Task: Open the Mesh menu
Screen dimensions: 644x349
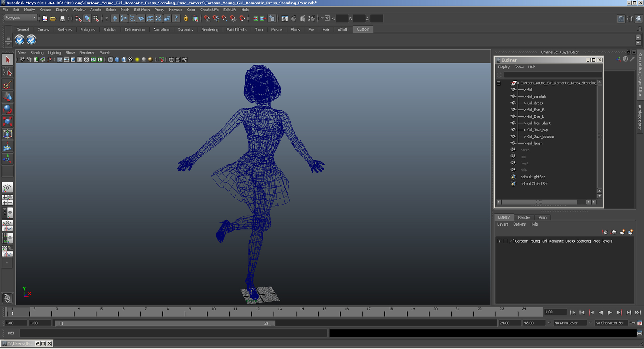Action: 125,10
